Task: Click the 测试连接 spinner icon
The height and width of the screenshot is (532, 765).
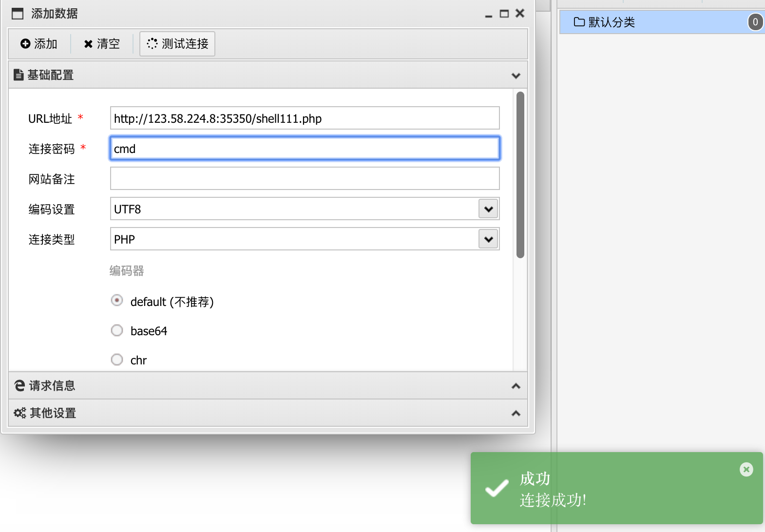Action: (x=152, y=43)
